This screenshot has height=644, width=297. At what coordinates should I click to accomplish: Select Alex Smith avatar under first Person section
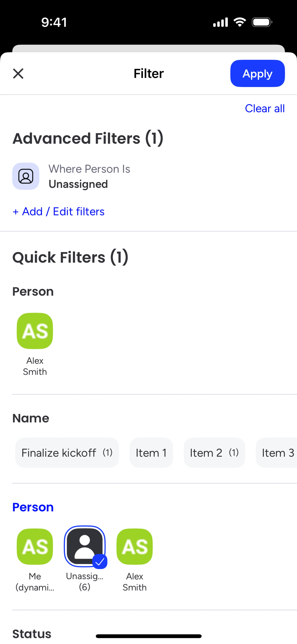click(35, 331)
